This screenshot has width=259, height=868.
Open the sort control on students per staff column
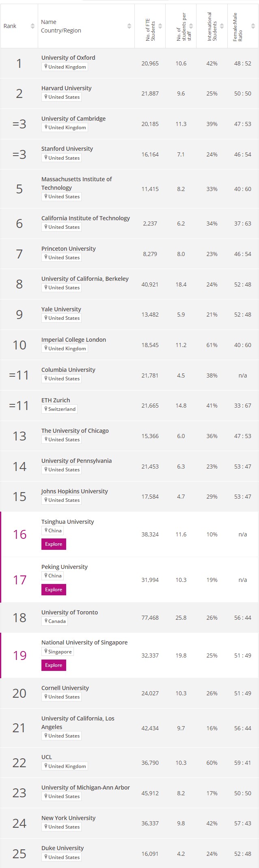coord(190,26)
